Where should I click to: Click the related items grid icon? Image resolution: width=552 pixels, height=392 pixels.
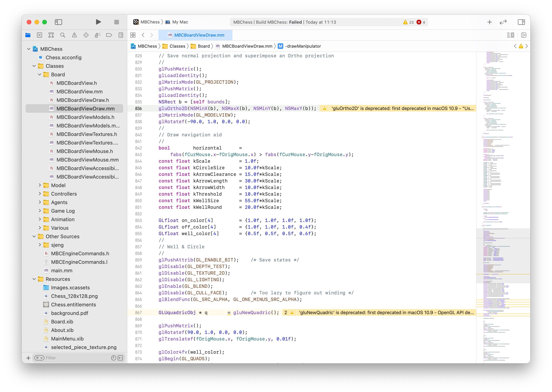[133, 35]
